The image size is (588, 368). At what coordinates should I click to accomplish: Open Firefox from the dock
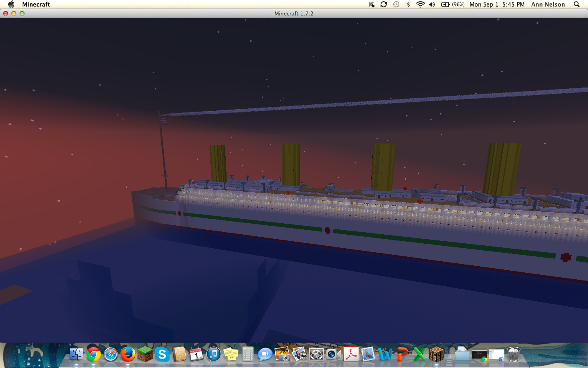tap(128, 354)
